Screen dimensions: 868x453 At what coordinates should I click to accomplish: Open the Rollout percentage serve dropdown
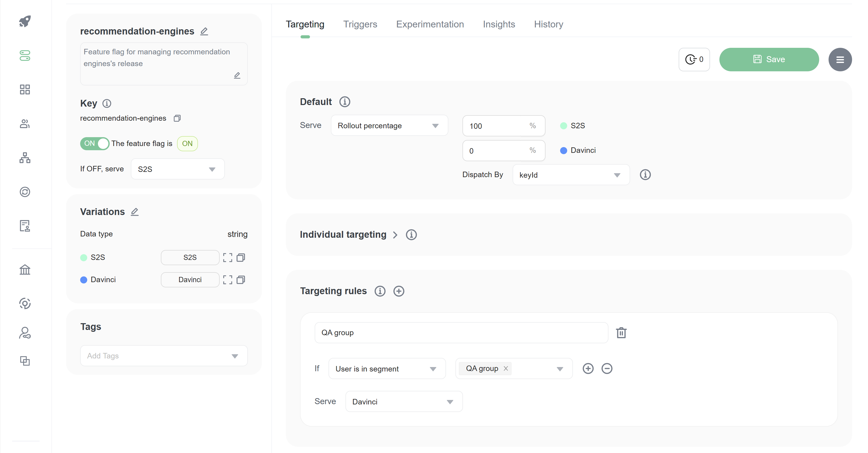tap(389, 125)
